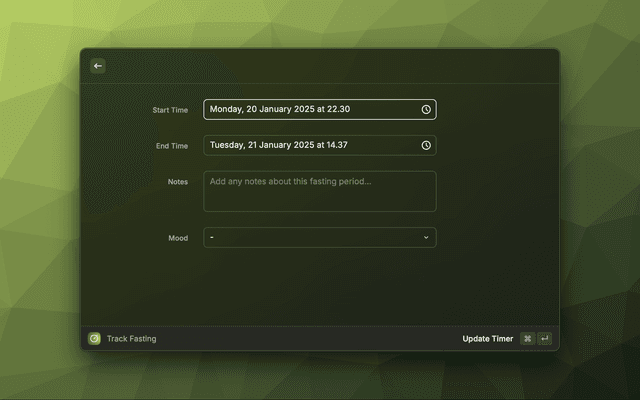Click the Command key icon
The image size is (640, 400).
click(527, 339)
